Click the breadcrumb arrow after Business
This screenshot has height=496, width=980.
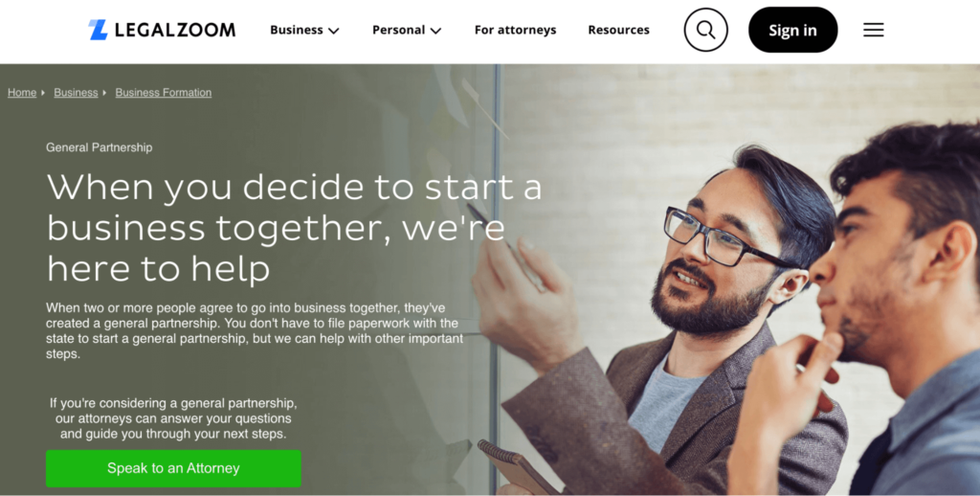(x=104, y=93)
